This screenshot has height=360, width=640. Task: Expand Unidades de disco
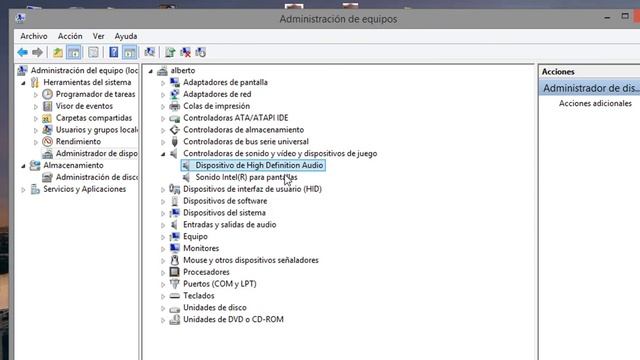pyautogui.click(x=163, y=308)
